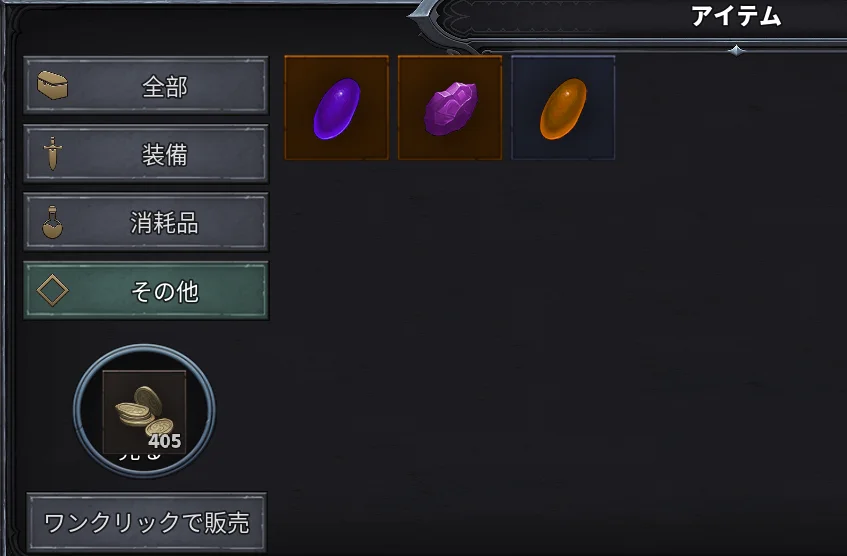Image resolution: width=847 pixels, height=556 pixels.
Task: Select the orange amber gem item
Action: coord(563,108)
